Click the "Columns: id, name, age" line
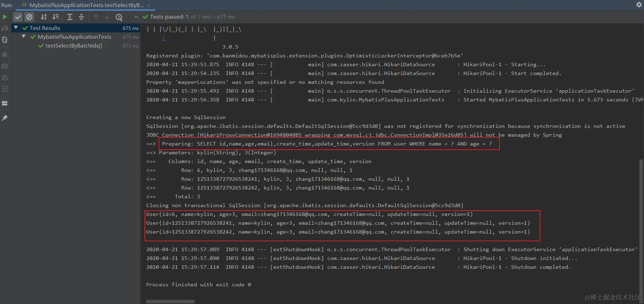The width and height of the screenshot is (644, 304). click(x=270, y=161)
